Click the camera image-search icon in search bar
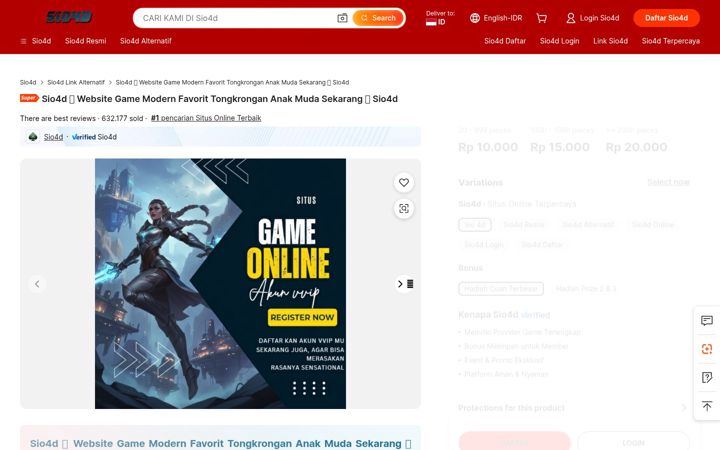 342,18
